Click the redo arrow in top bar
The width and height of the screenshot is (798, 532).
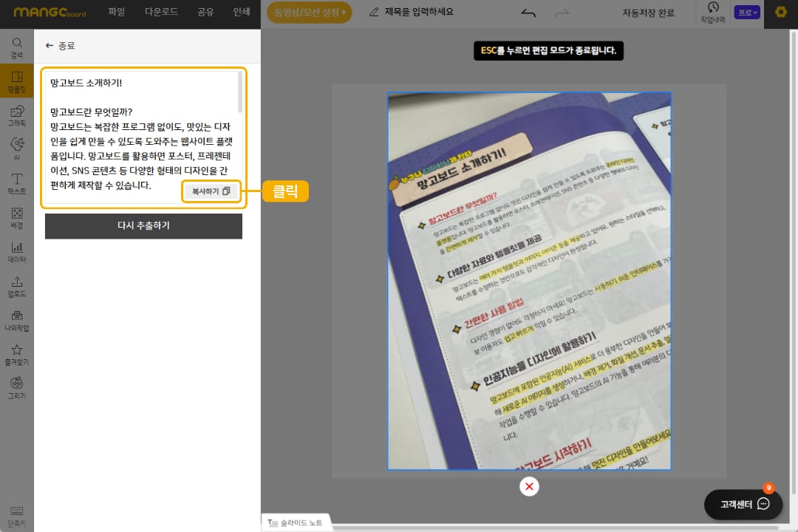pos(562,13)
